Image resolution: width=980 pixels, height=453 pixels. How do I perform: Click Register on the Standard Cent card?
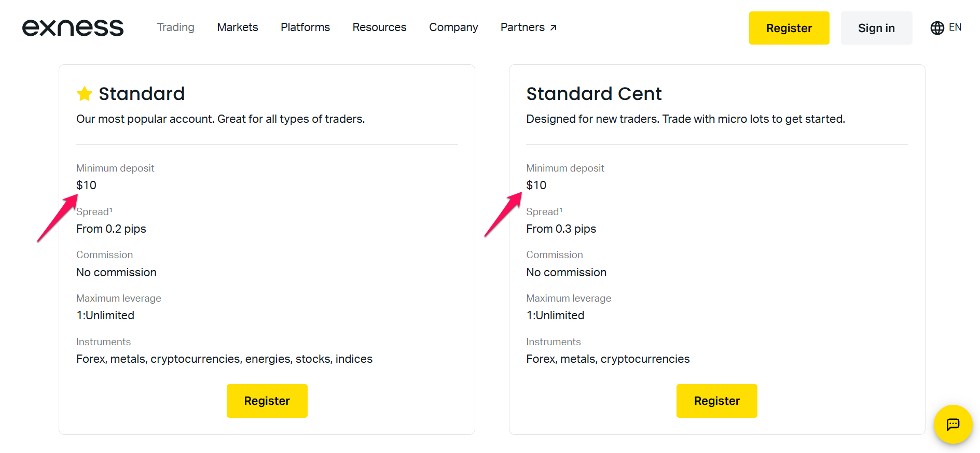[x=716, y=400]
